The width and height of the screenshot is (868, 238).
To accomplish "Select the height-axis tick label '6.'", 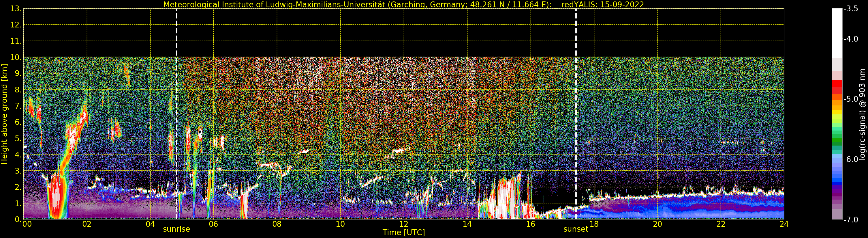I will [x=18, y=122].
